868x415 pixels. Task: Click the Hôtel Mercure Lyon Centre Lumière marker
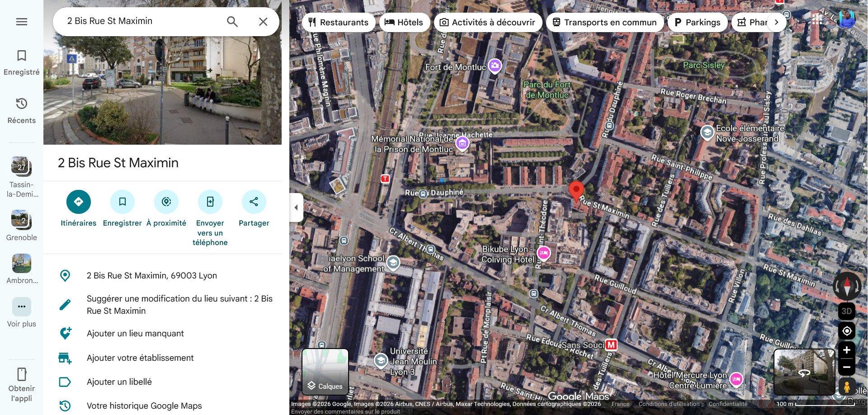(x=736, y=379)
